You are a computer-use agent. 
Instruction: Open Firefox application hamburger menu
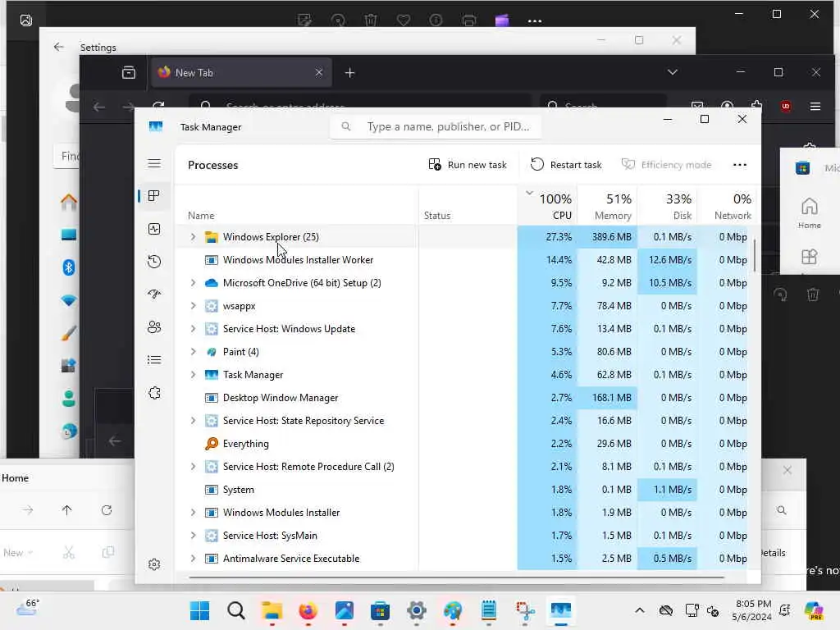815,107
